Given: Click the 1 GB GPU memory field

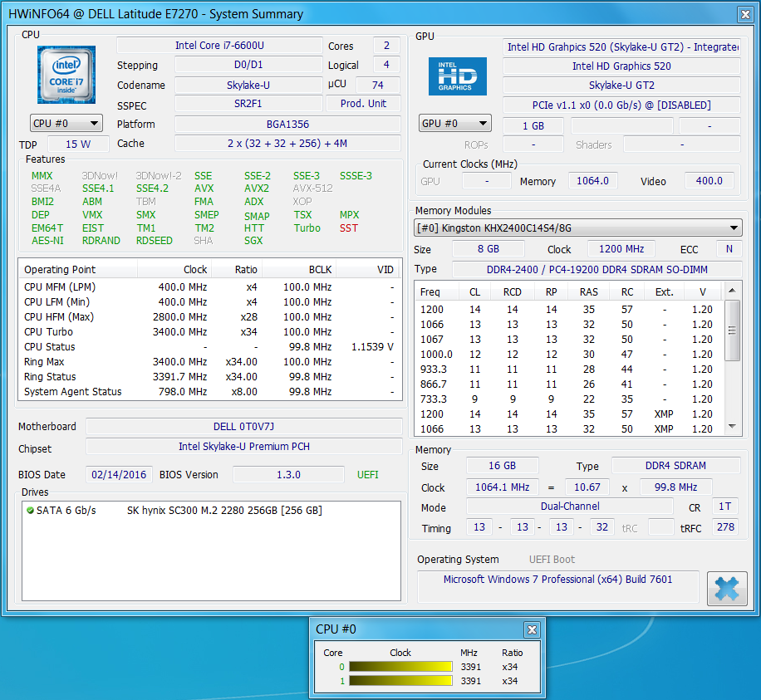Looking at the screenshot, I should (533, 125).
